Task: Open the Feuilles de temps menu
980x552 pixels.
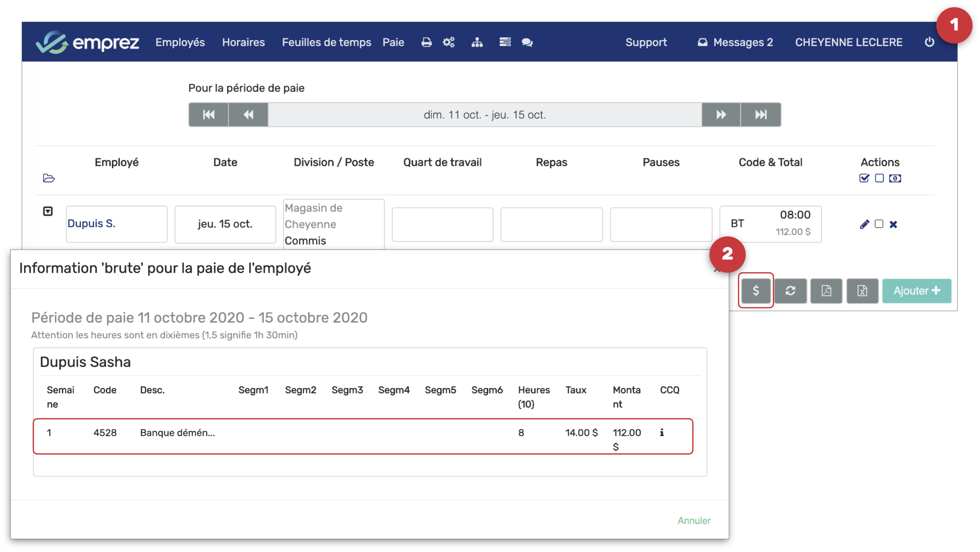Action: pos(326,42)
